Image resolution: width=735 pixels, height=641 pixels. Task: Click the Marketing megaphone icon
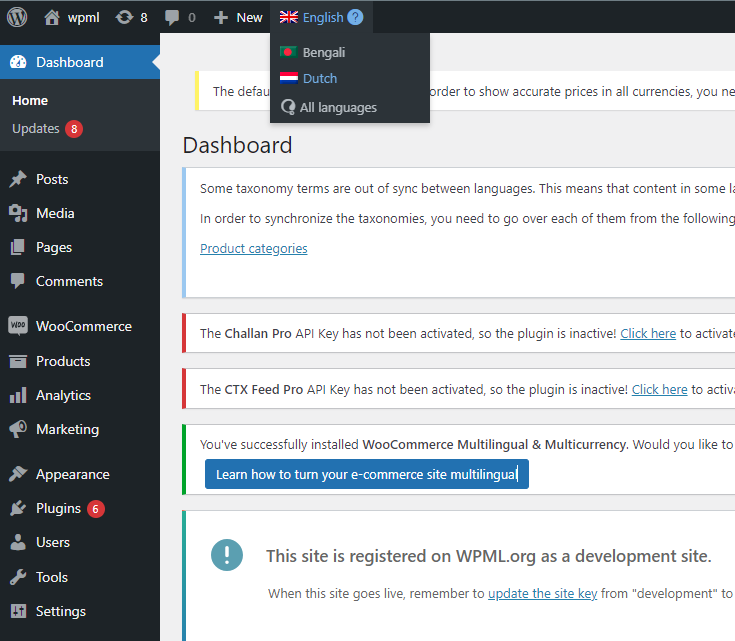18,429
